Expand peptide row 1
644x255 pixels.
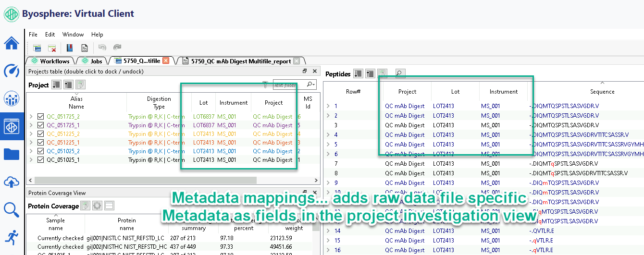coord(328,106)
